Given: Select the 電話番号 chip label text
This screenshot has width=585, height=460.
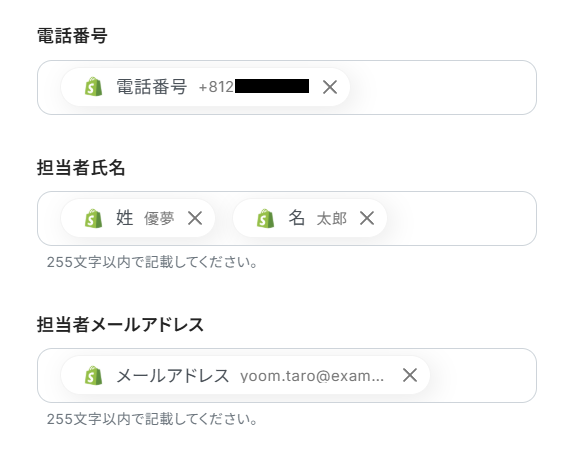Looking at the screenshot, I should [151, 87].
